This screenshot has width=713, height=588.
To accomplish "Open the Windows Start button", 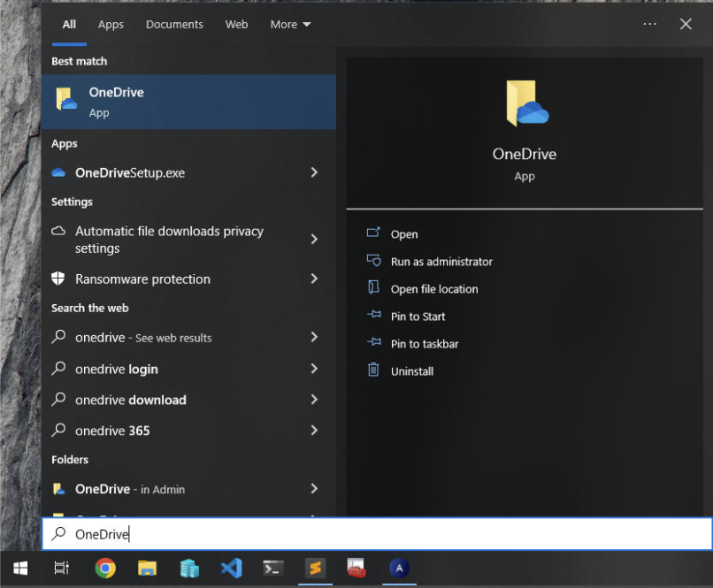I will [x=20, y=569].
